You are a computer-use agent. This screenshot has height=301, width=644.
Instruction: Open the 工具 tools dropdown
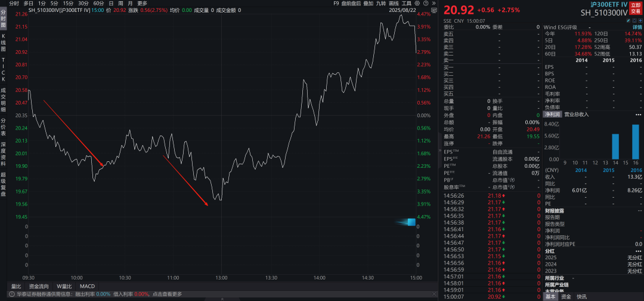(407, 3)
